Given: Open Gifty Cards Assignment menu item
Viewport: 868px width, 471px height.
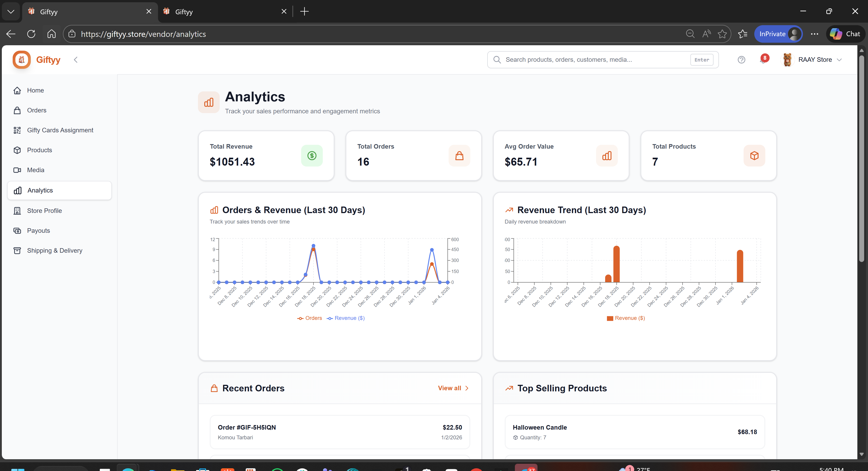Looking at the screenshot, I should pyautogui.click(x=60, y=130).
